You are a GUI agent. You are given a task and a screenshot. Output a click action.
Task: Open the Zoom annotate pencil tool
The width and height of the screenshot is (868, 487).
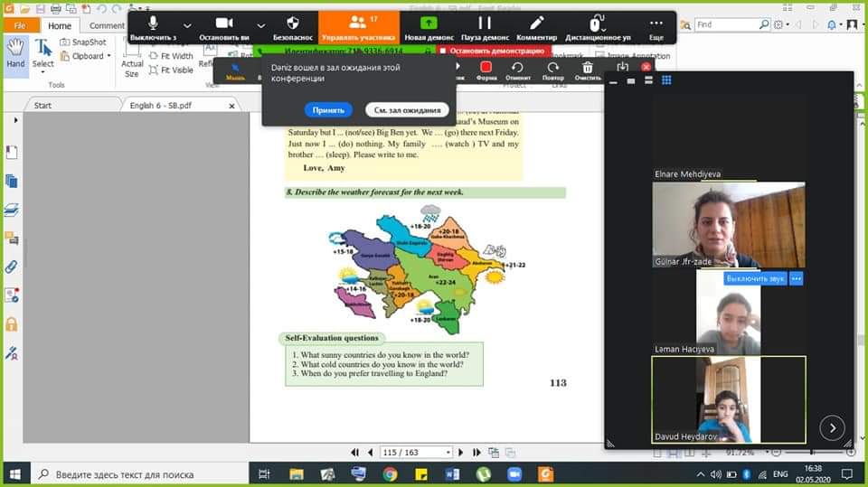pyautogui.click(x=536, y=28)
